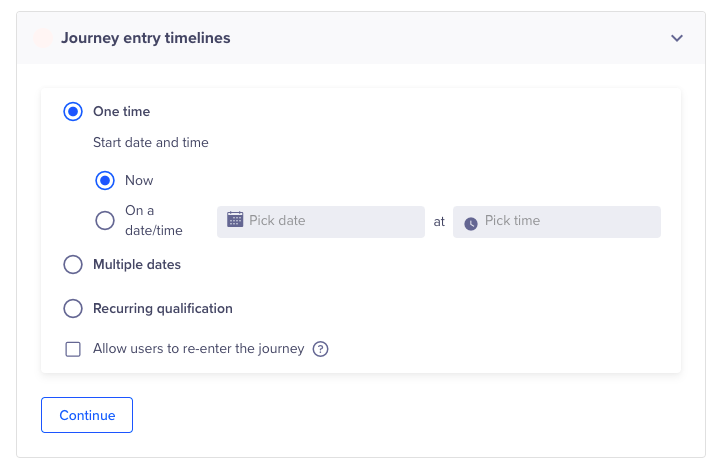Screen dimensions: 726x476
Task: Click the faint icon left of Journey entry timelines
Action: coord(43,39)
